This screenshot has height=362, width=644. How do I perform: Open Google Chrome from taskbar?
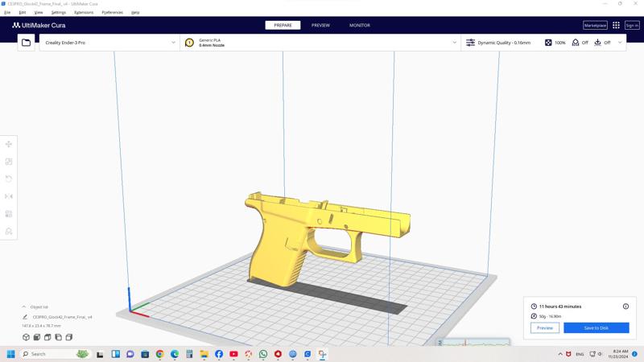[x=159, y=354]
